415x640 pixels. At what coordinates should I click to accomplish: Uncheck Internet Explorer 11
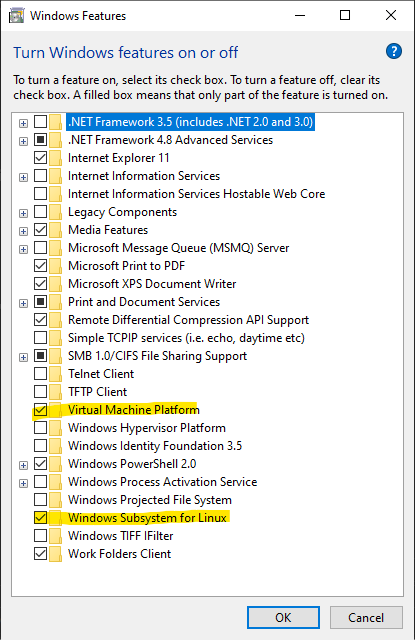pyautogui.click(x=40, y=158)
